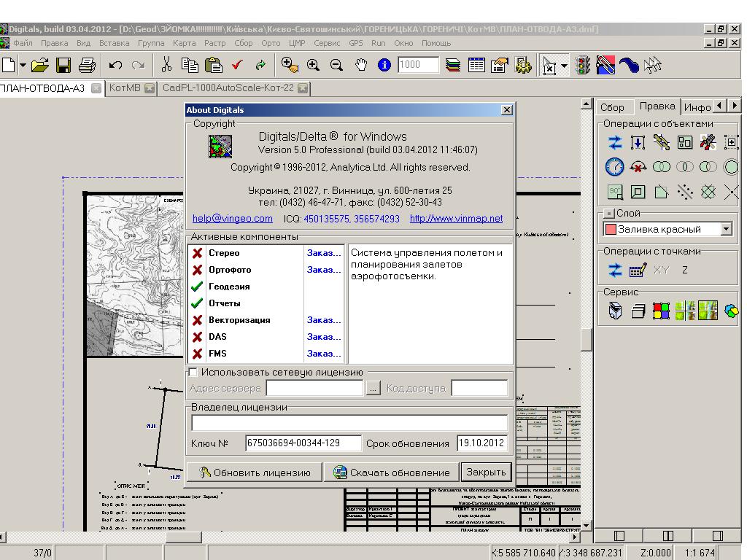
Task: Open the http://www.vinmap.net link
Action: pos(456,219)
